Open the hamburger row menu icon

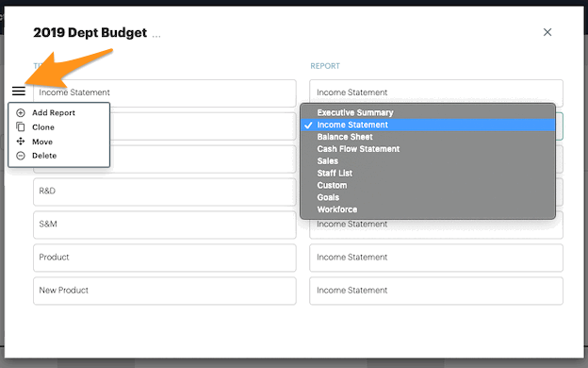point(19,91)
